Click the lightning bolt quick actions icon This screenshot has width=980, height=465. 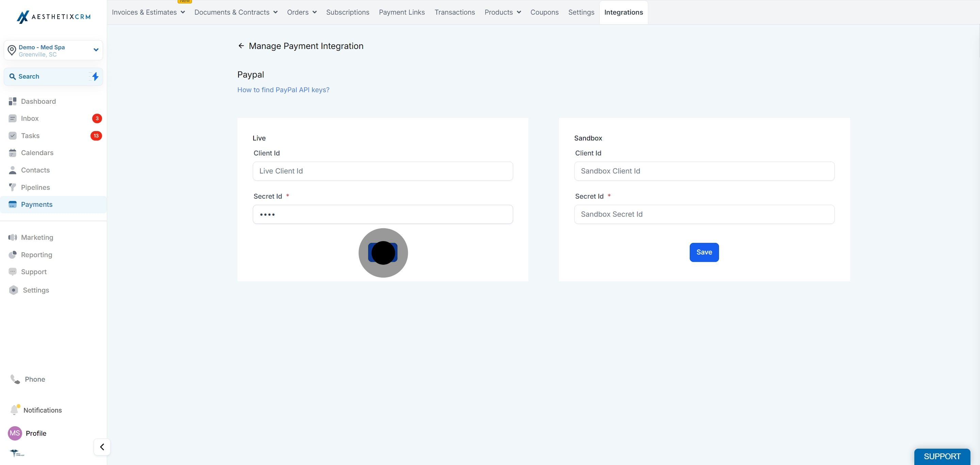(95, 77)
